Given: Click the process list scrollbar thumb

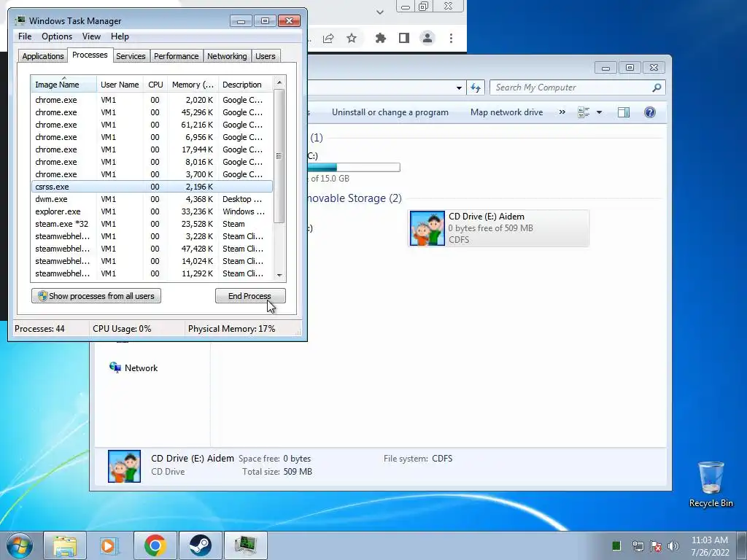Looking at the screenshot, I should (x=279, y=156).
